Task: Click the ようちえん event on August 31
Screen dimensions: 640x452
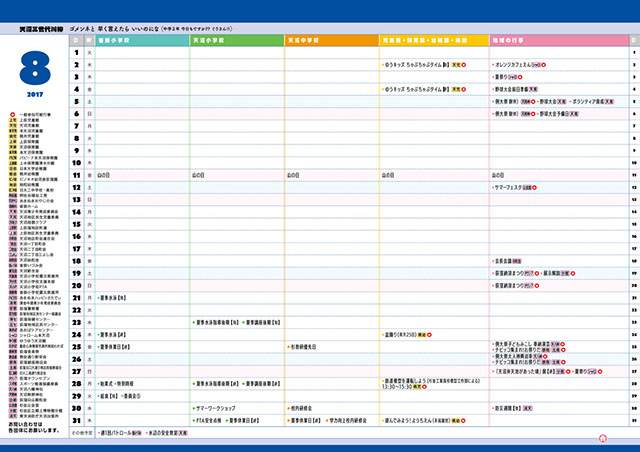Action: click(416, 420)
